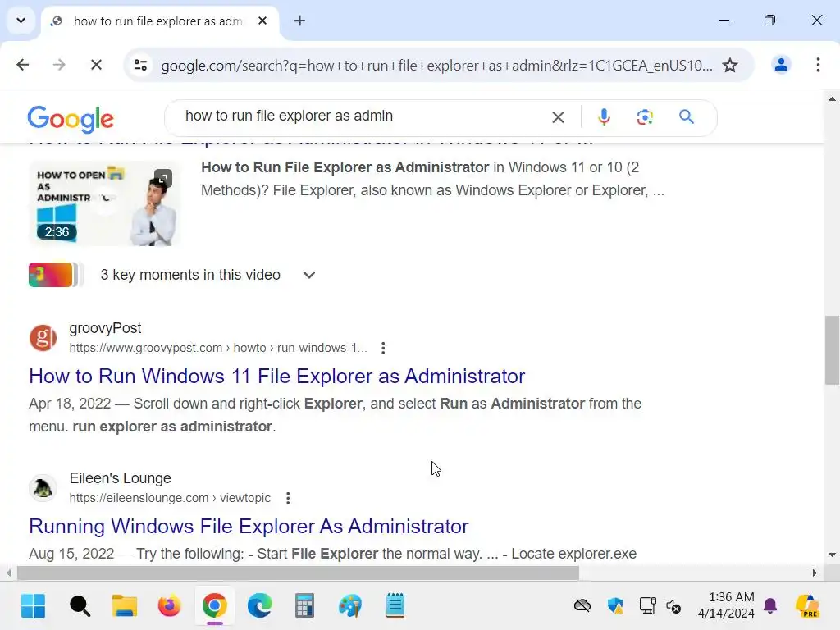
Task: Click the address bar URL
Action: tap(436, 66)
